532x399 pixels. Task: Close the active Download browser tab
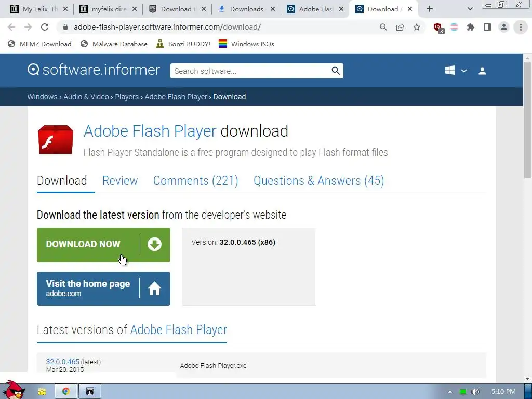(410, 9)
